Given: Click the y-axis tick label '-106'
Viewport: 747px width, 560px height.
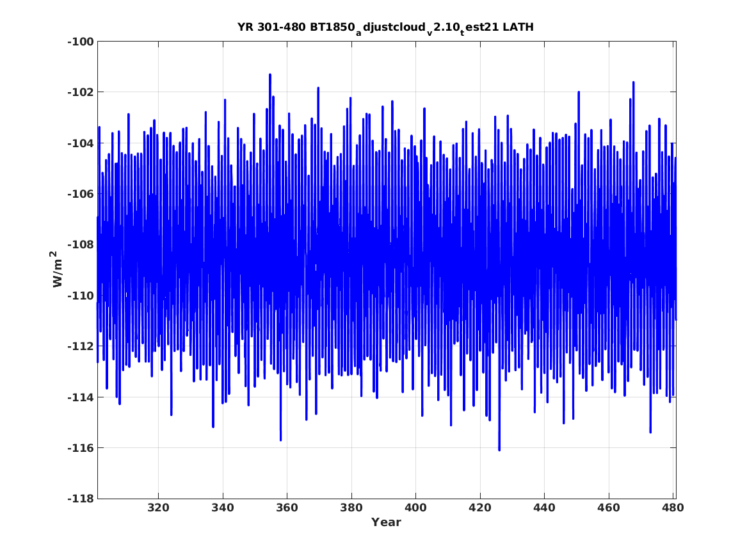Looking at the screenshot, I should [x=81, y=194].
